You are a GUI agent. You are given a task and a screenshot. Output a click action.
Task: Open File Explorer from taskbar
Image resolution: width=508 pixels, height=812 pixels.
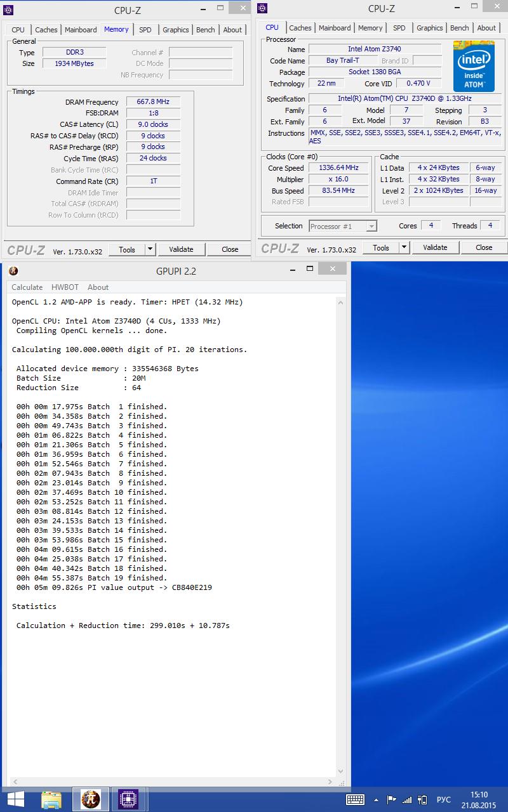pos(51,799)
